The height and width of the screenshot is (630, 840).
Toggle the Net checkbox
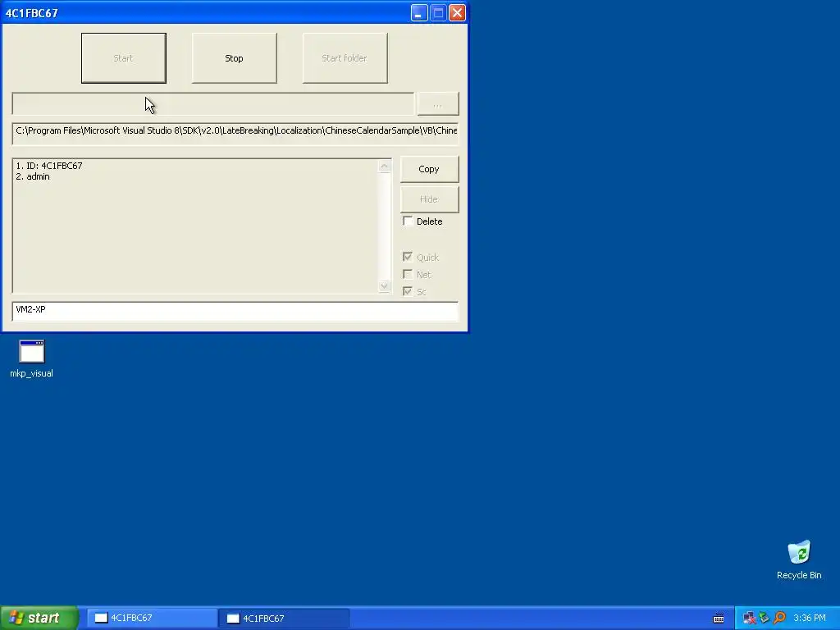(408, 274)
